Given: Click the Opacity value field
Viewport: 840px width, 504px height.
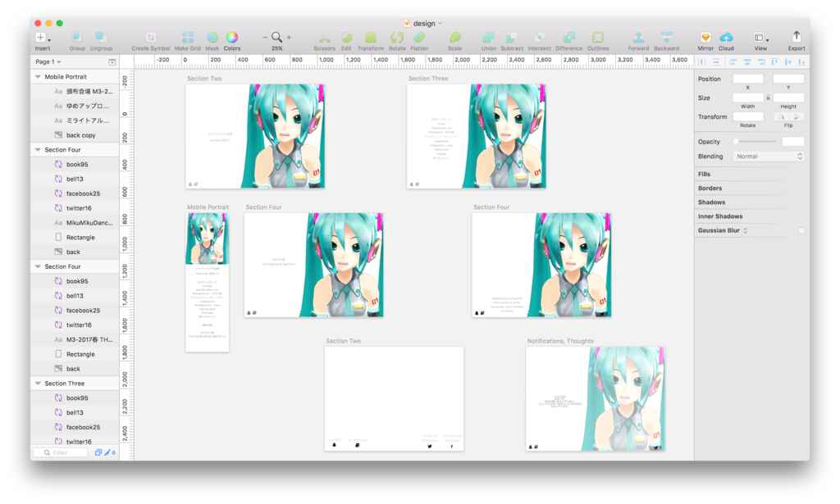Looking at the screenshot, I should point(793,142).
